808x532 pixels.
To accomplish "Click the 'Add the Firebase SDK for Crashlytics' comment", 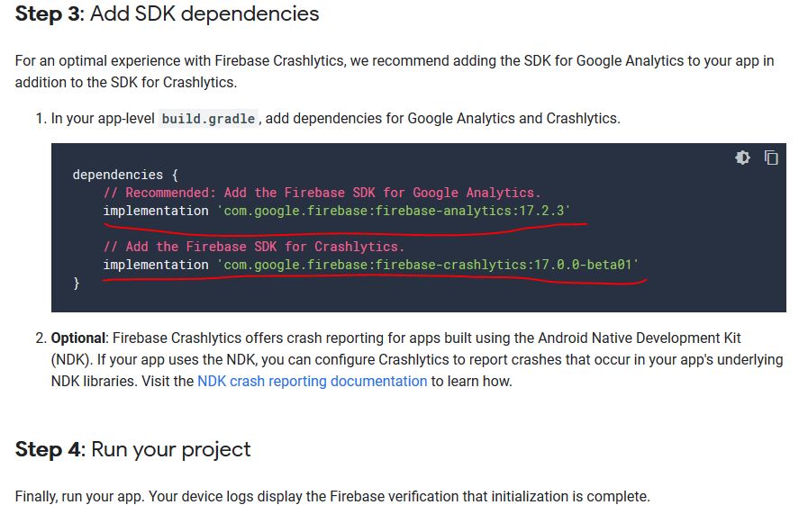I will coord(253,247).
